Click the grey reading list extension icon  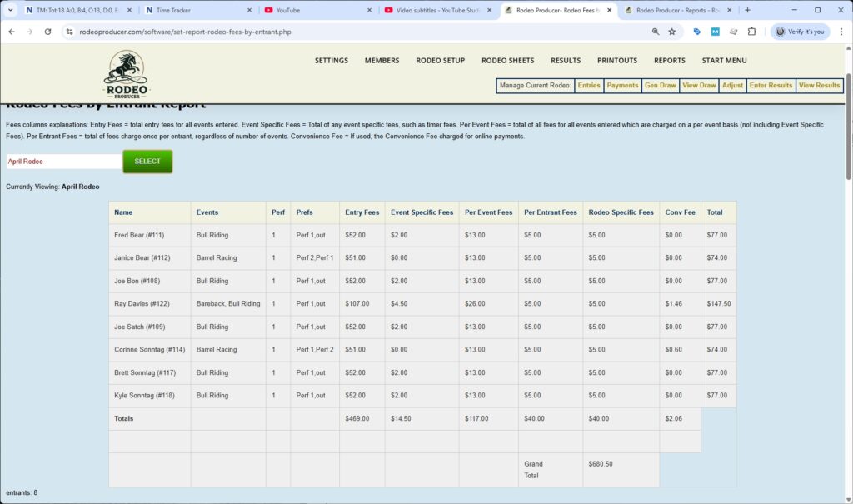(x=732, y=32)
